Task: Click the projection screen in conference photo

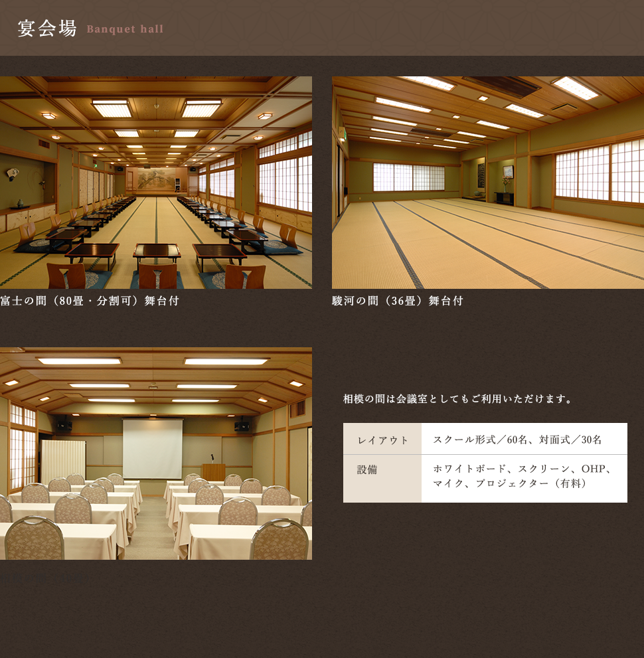Action: click(x=153, y=448)
